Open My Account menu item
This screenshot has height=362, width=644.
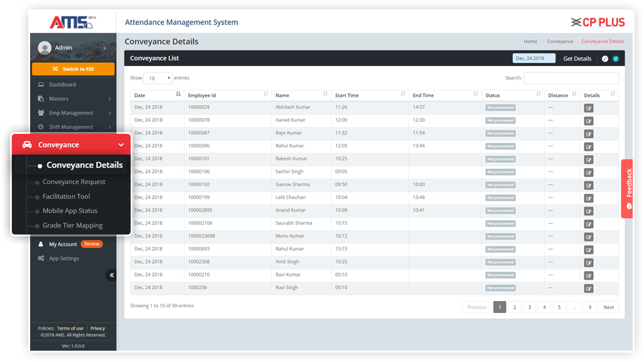tap(63, 244)
